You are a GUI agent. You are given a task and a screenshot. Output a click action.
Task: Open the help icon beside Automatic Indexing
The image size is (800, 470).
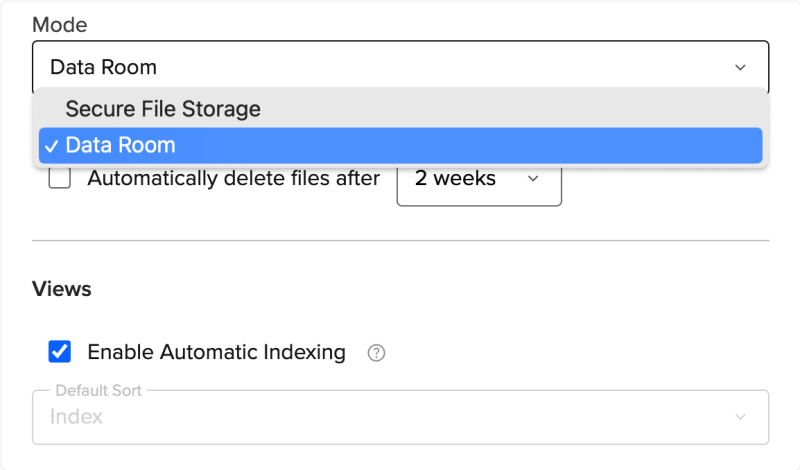click(376, 353)
